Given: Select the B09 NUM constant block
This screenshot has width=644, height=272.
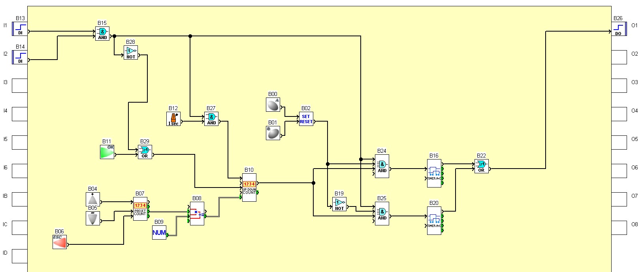Looking at the screenshot, I should [159, 233].
